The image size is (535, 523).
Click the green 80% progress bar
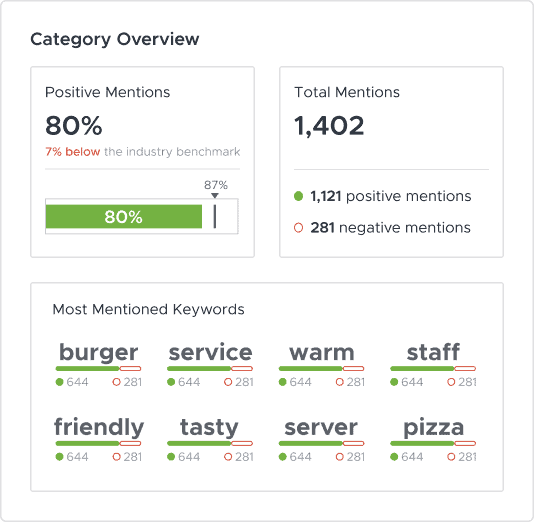pyautogui.click(x=124, y=216)
